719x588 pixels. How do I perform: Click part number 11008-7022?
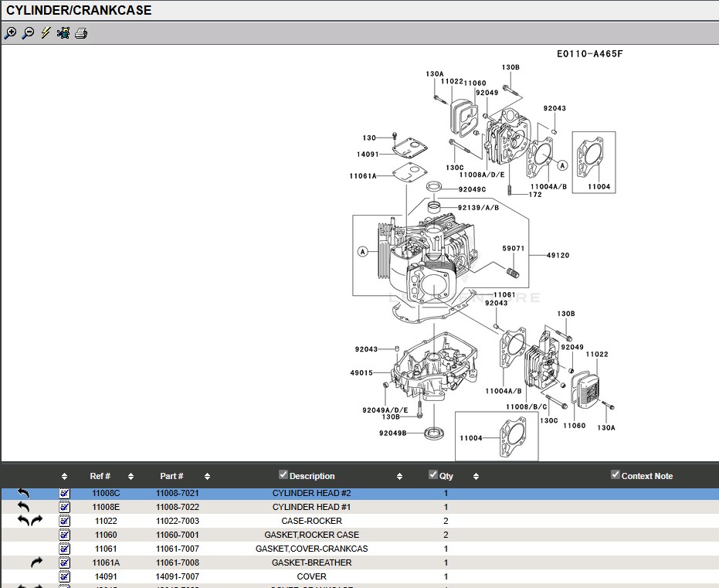click(x=178, y=508)
